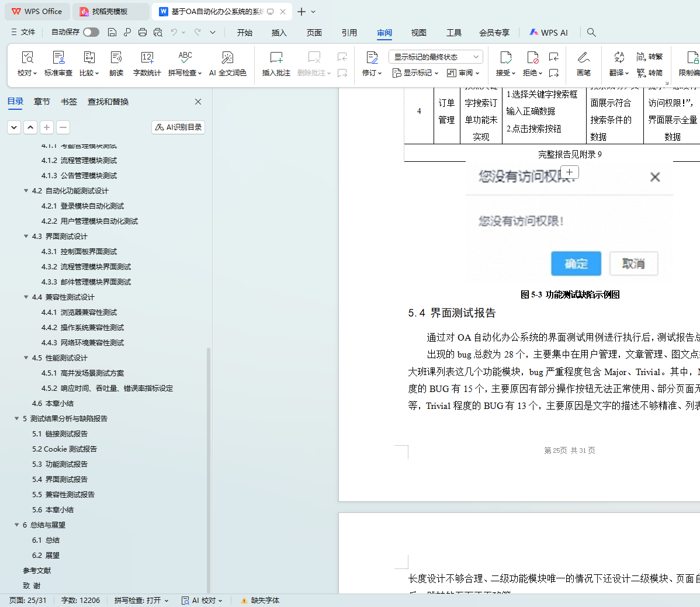
Task: Select the 画笔 pen tool
Action: pos(583,58)
